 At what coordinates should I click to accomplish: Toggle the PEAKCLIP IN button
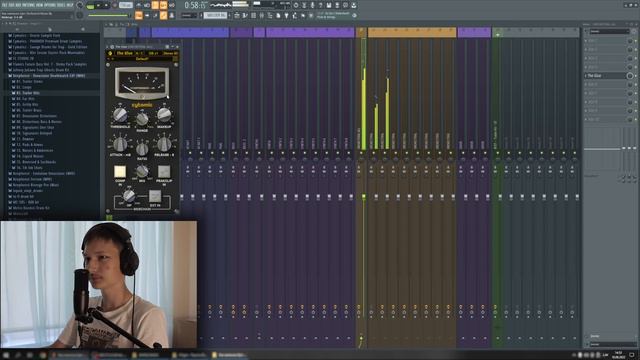pos(164,171)
